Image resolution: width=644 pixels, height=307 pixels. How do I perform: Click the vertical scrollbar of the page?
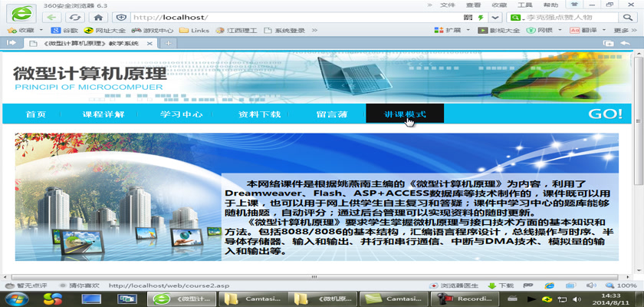click(x=638, y=120)
